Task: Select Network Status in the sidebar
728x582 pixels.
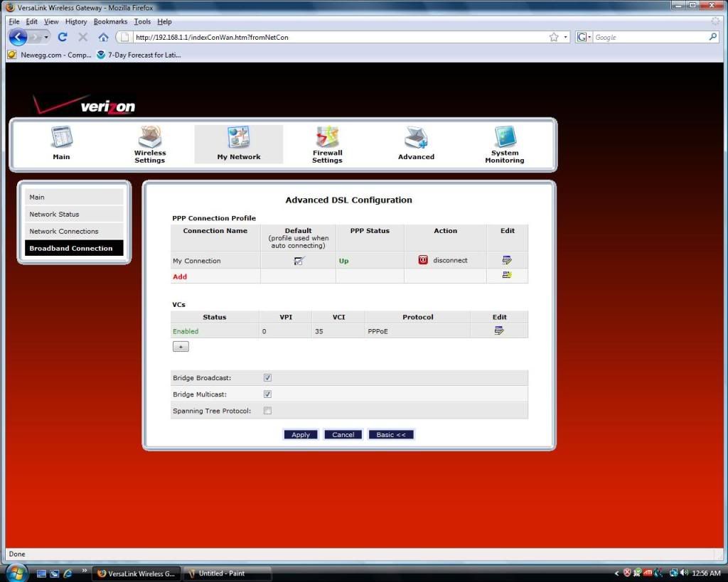Action: tap(54, 214)
